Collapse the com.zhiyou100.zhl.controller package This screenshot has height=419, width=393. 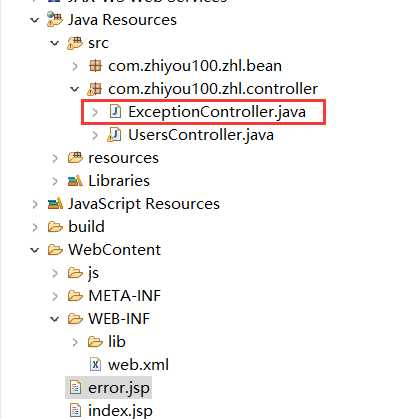[75, 89]
